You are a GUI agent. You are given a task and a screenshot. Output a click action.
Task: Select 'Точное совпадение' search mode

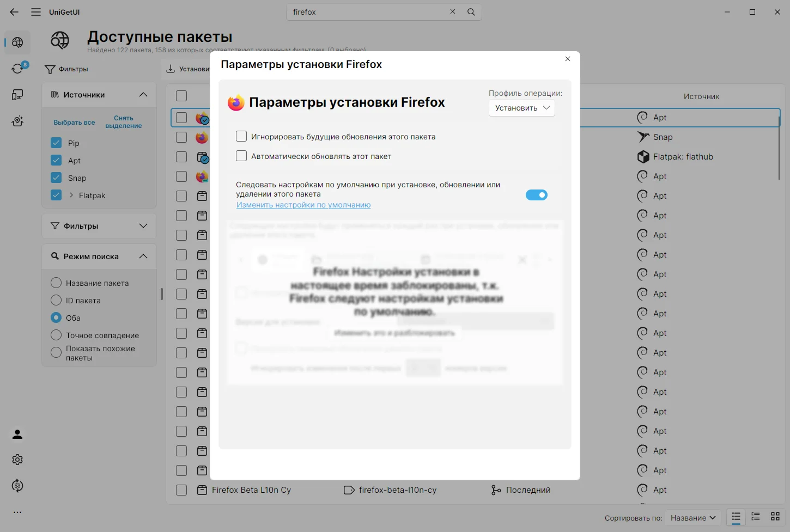click(56, 335)
